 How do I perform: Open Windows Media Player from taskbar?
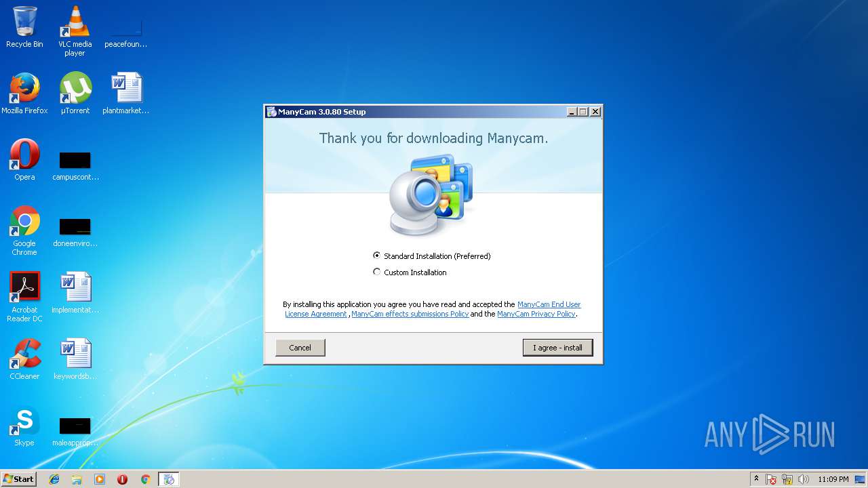tap(100, 479)
